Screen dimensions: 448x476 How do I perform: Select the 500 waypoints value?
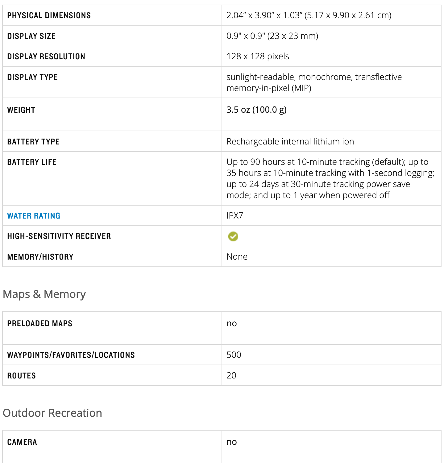234,355
